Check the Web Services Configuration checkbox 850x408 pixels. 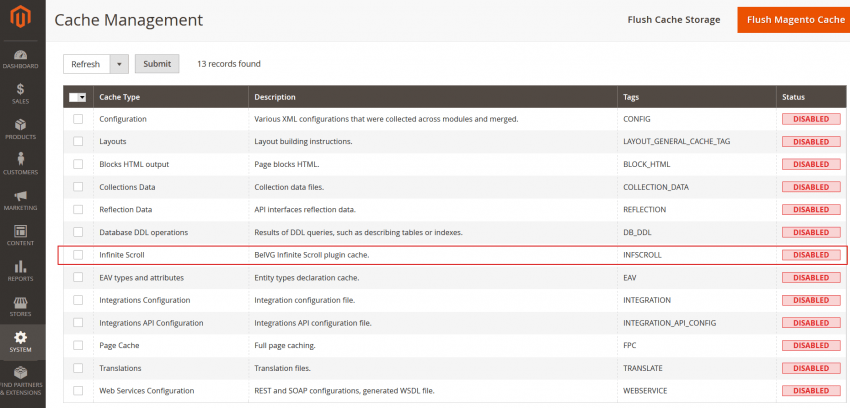coord(78,391)
